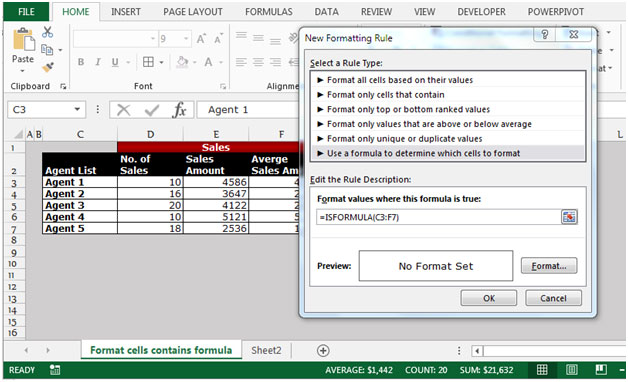Select 'Format all cells based on their values'
Screen dimensions: 628x382
[448, 80]
